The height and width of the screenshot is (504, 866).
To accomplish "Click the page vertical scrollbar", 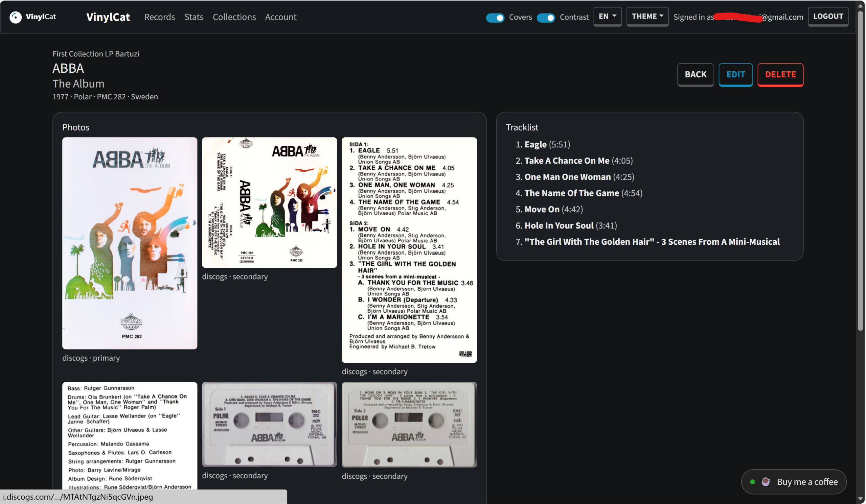I will click(860, 172).
